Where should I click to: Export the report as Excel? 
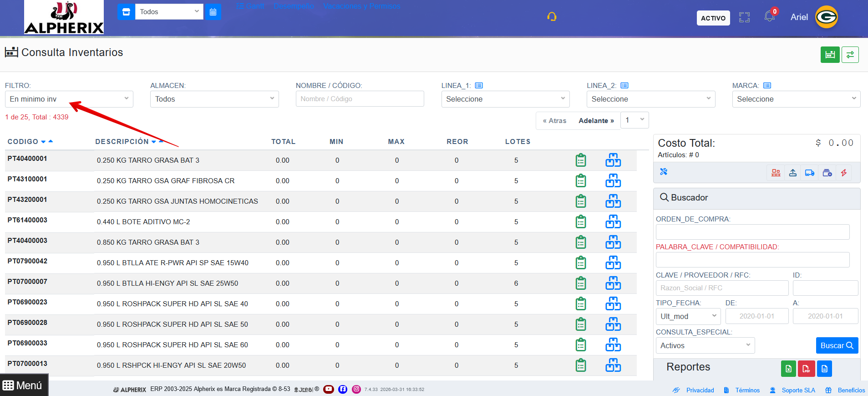[788, 369]
